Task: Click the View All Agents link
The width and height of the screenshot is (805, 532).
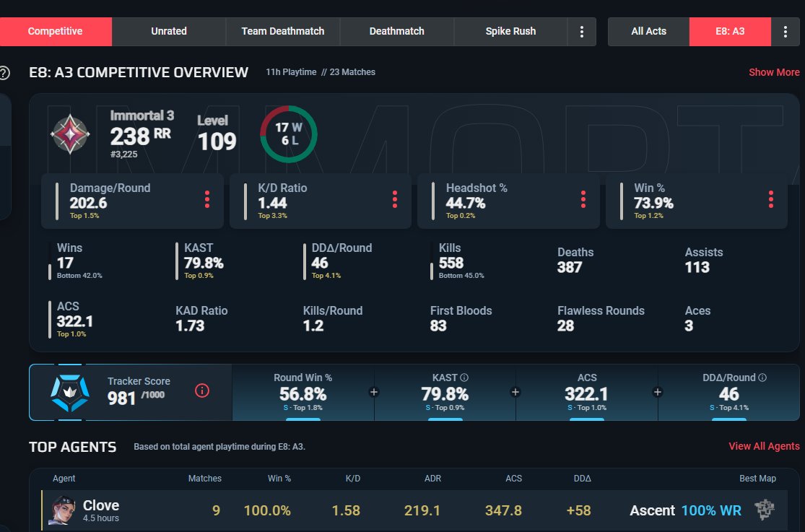Action: (x=764, y=446)
